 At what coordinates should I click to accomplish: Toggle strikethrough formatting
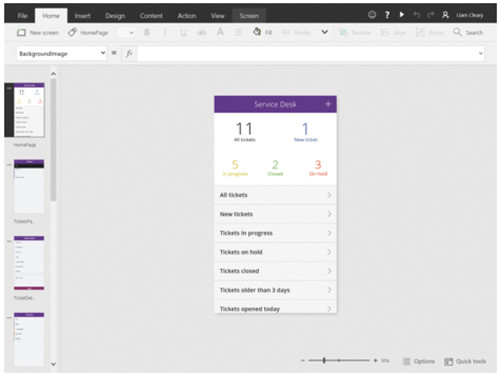[202, 32]
